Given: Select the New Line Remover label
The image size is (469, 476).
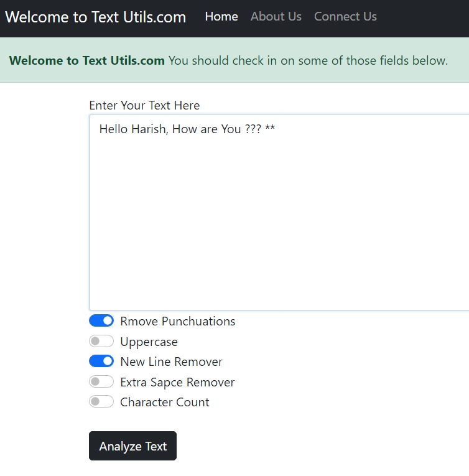Looking at the screenshot, I should [171, 362].
